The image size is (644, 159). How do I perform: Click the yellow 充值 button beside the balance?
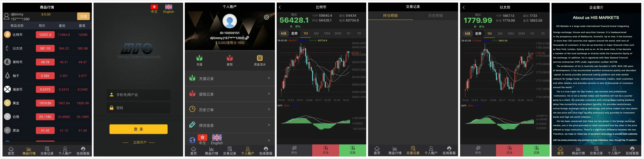tap(83, 16)
